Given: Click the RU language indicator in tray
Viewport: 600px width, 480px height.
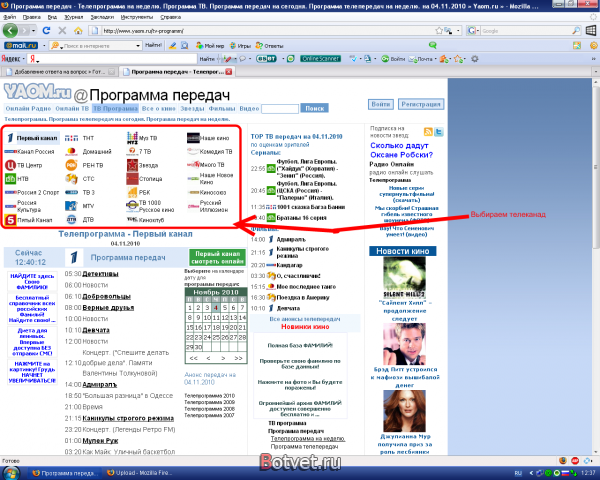Looking at the screenshot, I should (x=518, y=473).
